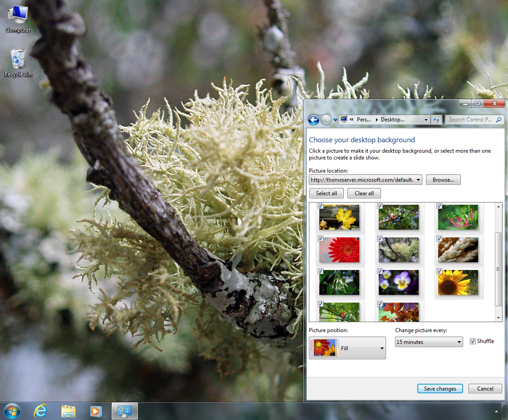Refresh the address bar location
508x420 pixels.
coord(436,120)
